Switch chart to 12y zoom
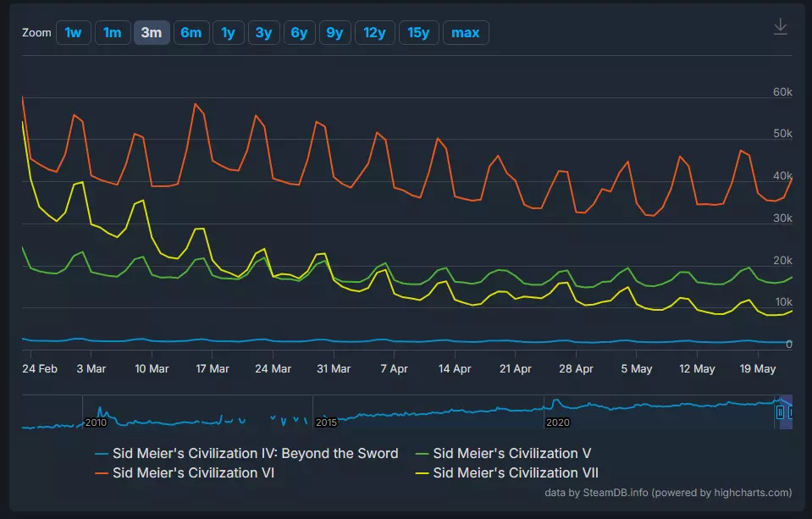The width and height of the screenshot is (812, 519). pyautogui.click(x=375, y=33)
